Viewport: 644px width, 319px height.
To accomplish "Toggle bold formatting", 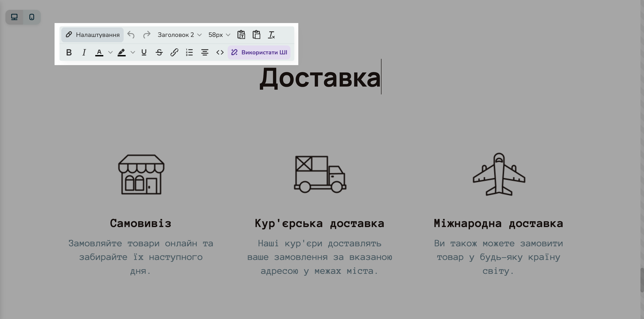I will click(69, 53).
